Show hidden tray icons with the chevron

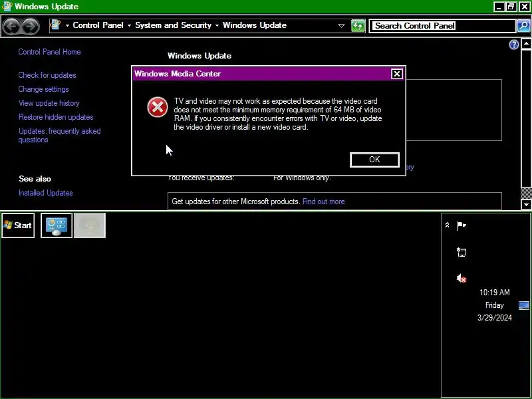447,225
